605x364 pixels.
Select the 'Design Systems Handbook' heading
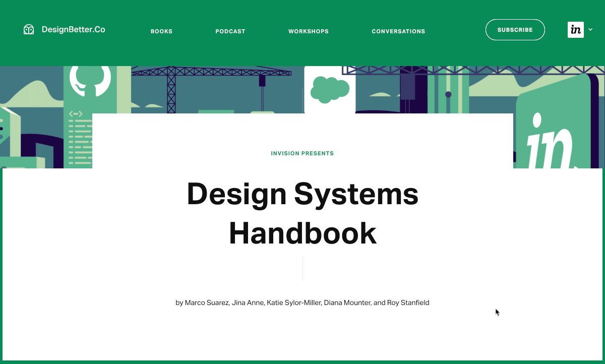302,213
